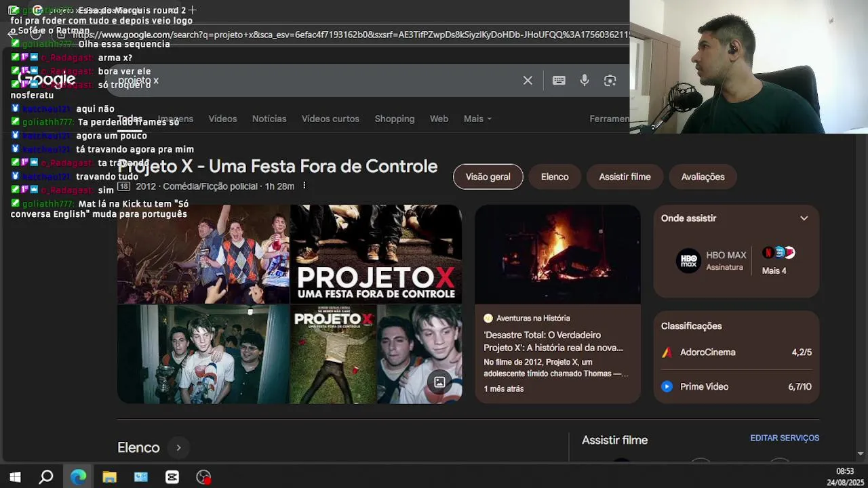
Task: Click the Mais 4 providers link
Action: 774,271
